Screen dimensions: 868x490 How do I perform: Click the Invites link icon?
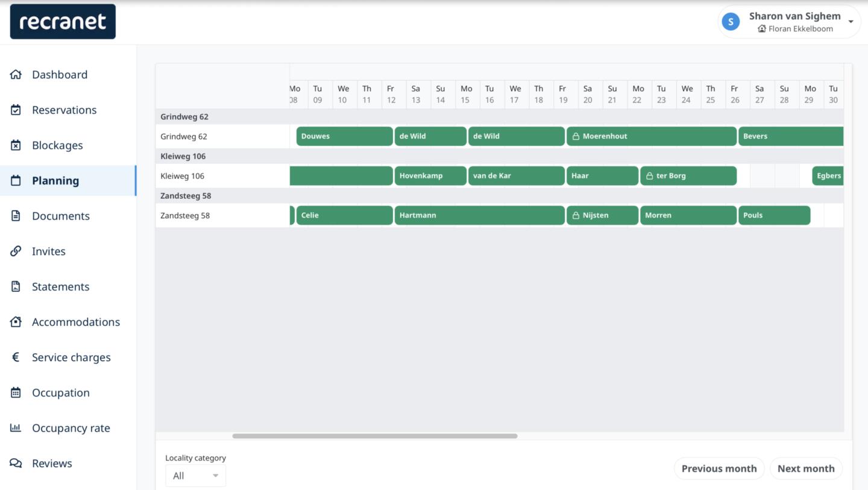point(16,251)
